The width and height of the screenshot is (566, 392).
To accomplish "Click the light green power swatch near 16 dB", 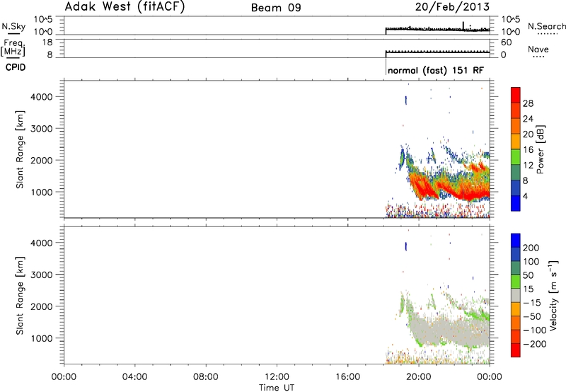I will point(516,156).
